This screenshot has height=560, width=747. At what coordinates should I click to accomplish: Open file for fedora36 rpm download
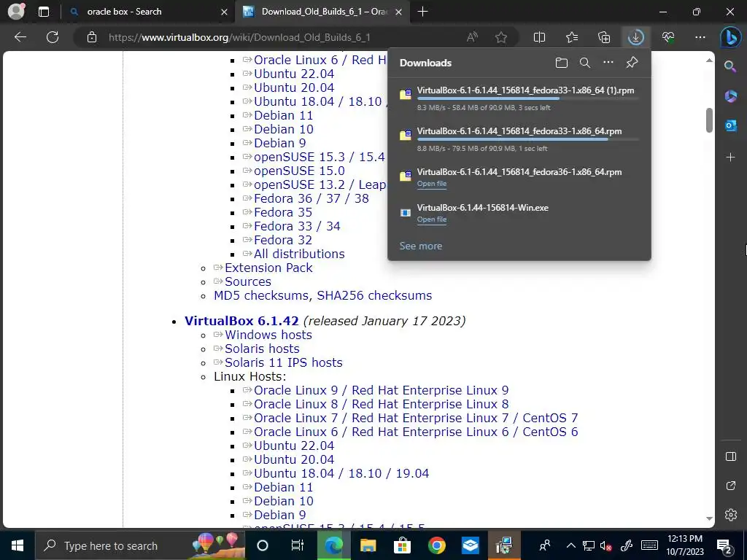click(432, 184)
